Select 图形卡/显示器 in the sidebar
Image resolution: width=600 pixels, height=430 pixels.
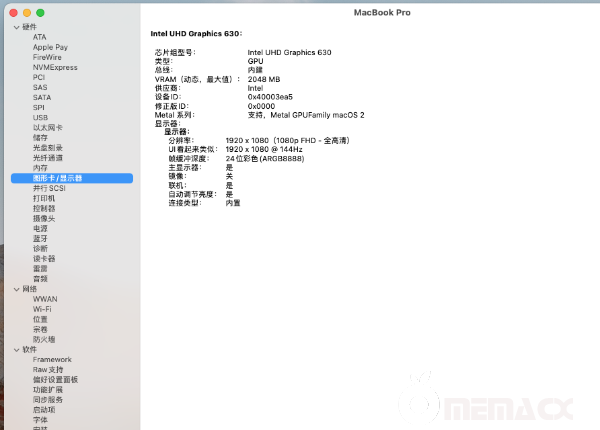click(x=58, y=178)
